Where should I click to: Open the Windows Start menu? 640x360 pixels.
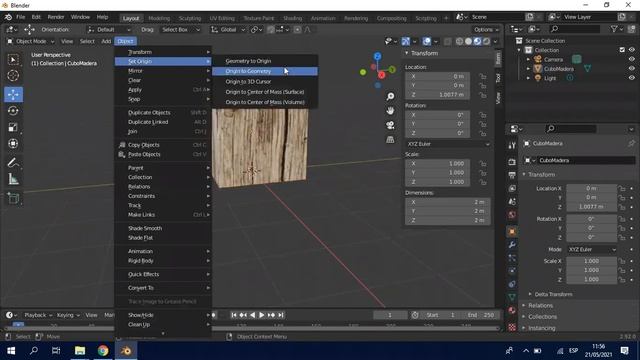click(11, 351)
